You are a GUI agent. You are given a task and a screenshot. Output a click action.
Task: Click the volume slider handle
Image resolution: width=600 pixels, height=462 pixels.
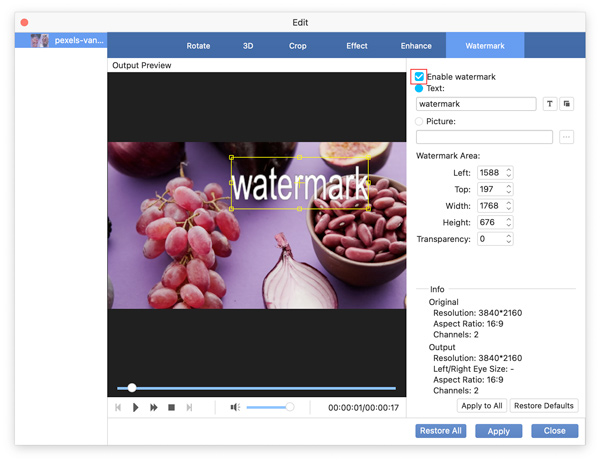289,407
